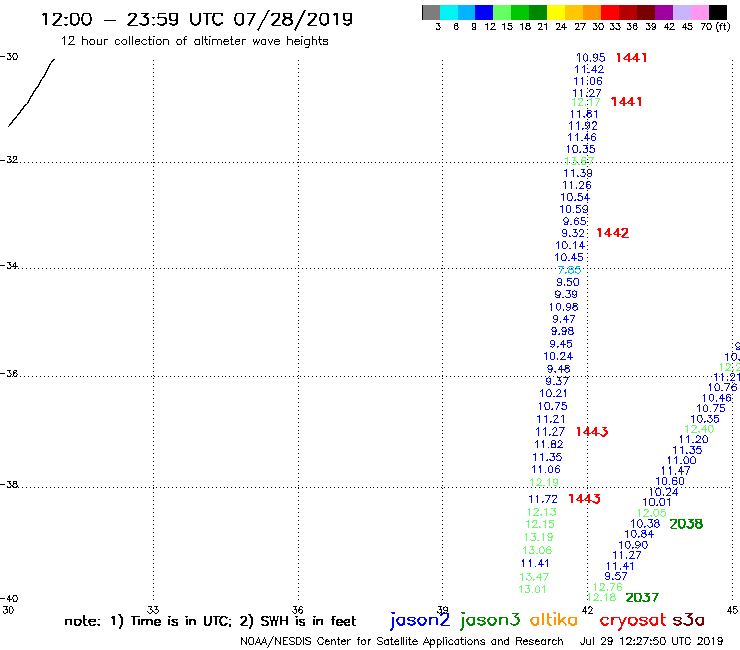This screenshot has width=740, height=650.
Task: Click the 9.50 wave height value
Action: click(568, 282)
